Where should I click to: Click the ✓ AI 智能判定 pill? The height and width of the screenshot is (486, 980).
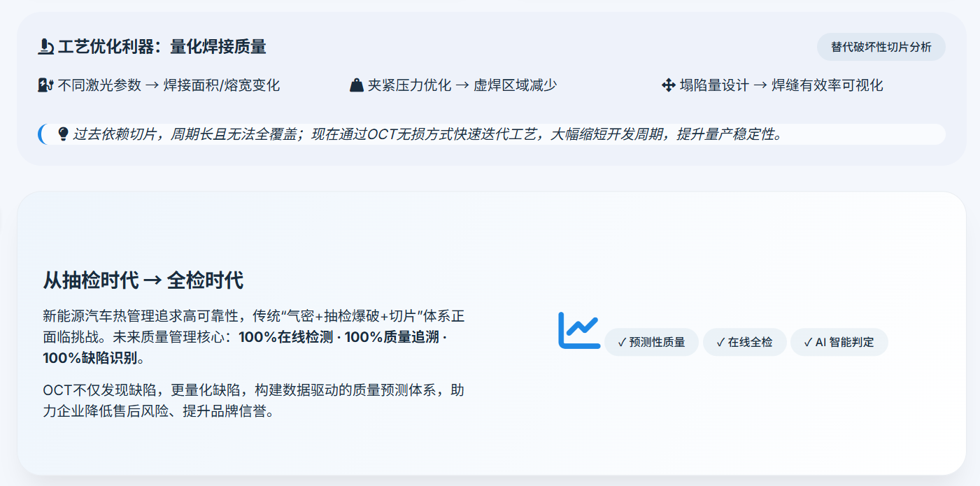[839, 343]
